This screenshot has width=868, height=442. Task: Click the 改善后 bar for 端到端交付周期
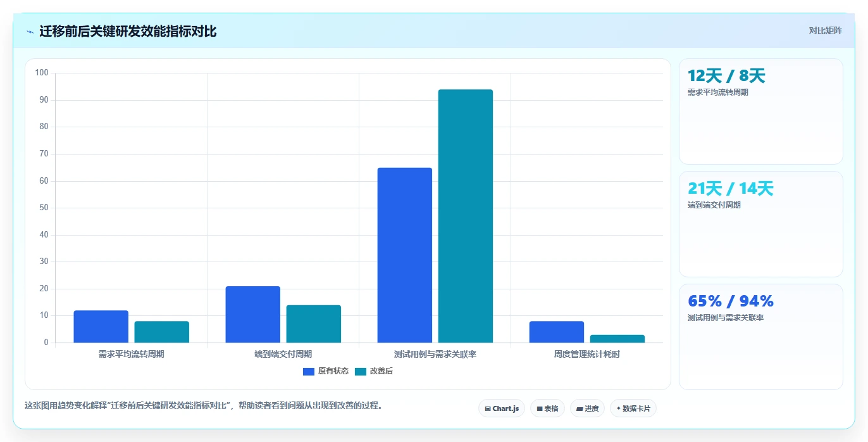tap(314, 324)
